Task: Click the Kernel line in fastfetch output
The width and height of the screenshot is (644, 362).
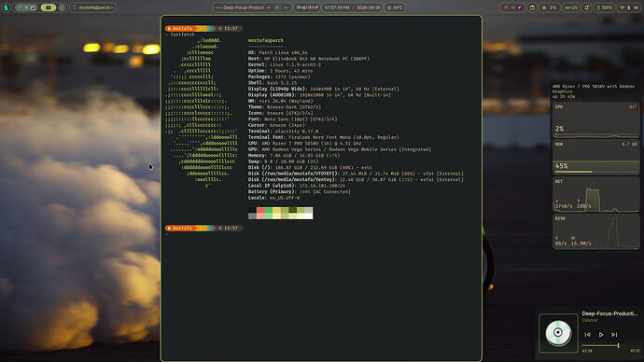Action: click(285, 64)
